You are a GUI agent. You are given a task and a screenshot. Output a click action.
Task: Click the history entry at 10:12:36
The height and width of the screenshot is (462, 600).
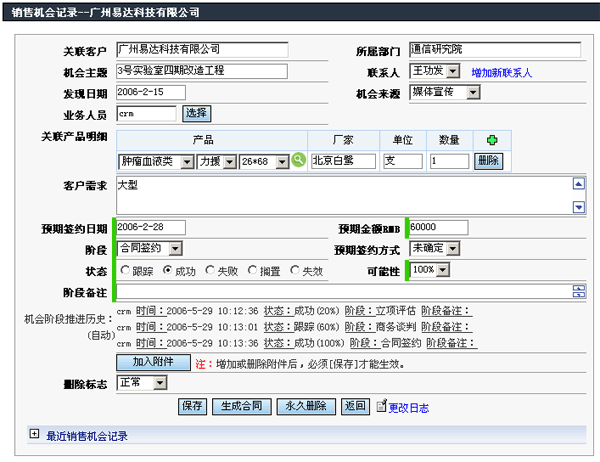[x=294, y=311]
